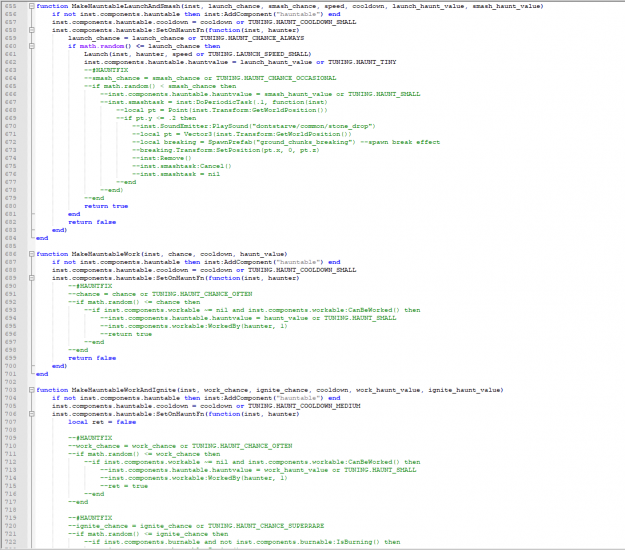Fold the SetOnHauntFn block on line 689
This screenshot has height=550, width=625.
point(29,277)
